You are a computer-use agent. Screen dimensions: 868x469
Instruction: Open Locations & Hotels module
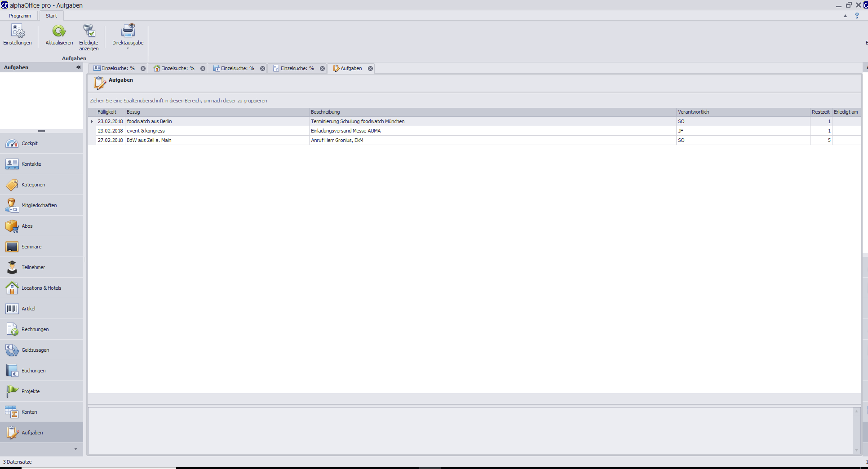click(x=41, y=288)
